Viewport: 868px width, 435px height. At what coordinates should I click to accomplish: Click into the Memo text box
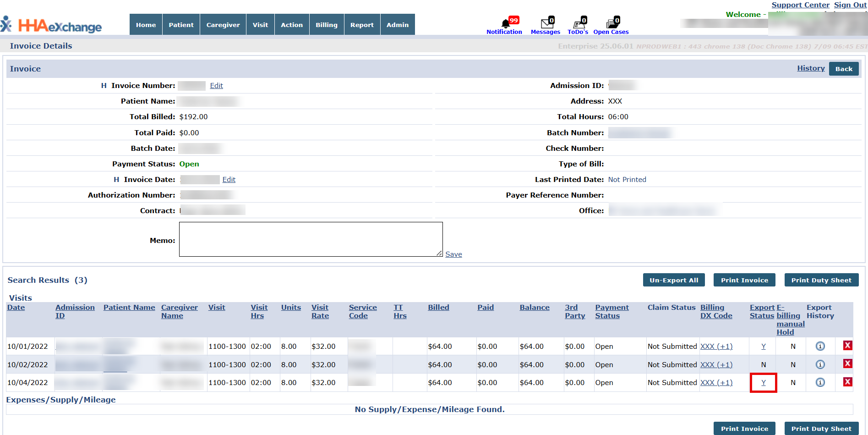tap(311, 239)
